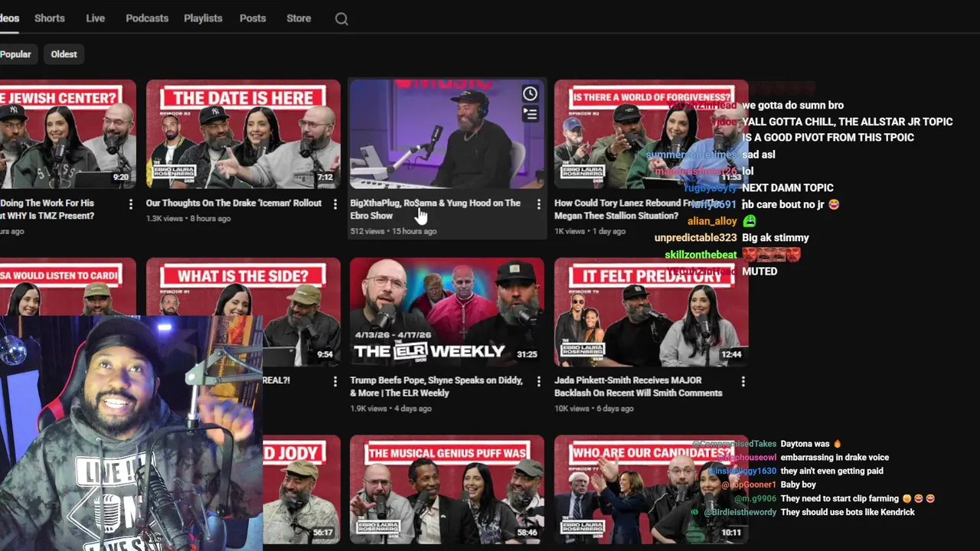Open 'BigXthaPlug, RoSama & Yung Hood' title link

(x=435, y=210)
